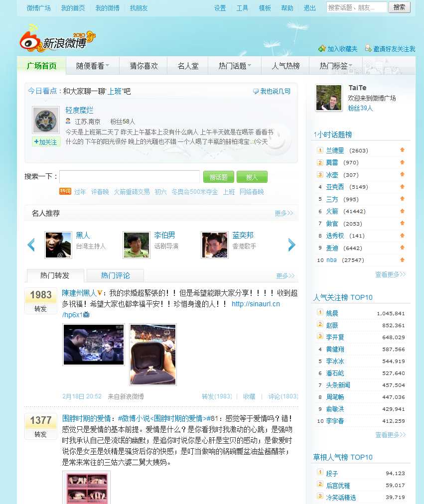Follow 轻度糜烂 via the 加关注 button

tap(46, 142)
